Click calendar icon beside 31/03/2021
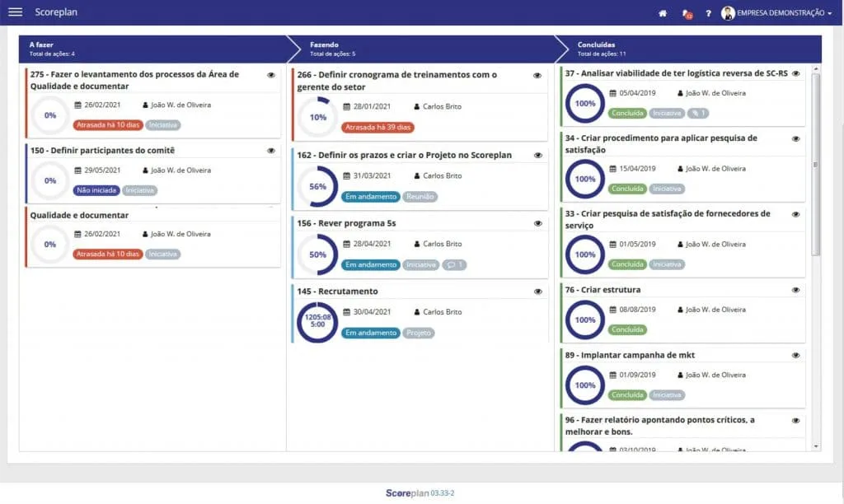The image size is (844, 504). click(347, 176)
